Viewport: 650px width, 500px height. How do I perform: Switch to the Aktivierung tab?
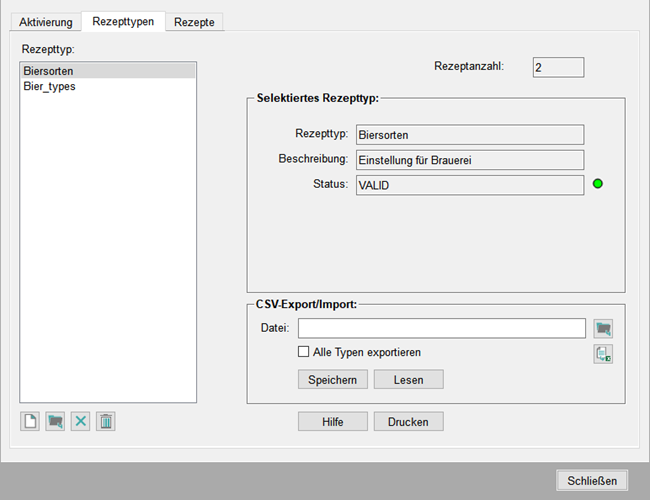[45, 22]
